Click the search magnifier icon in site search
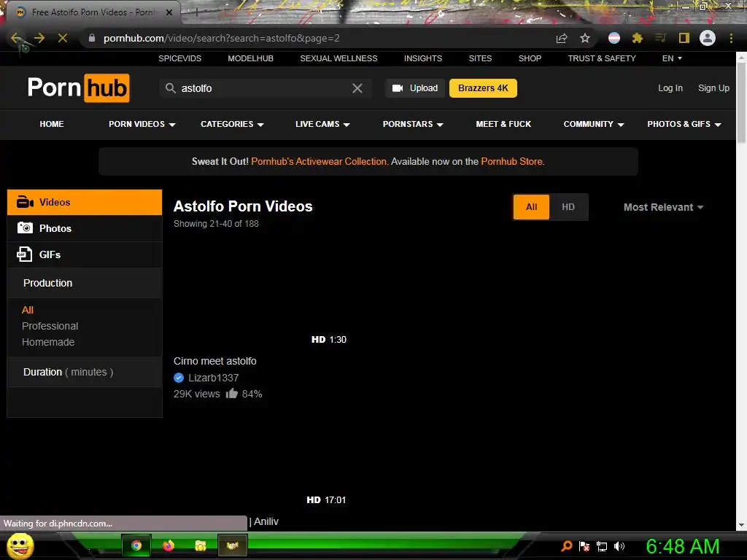This screenshot has width=747, height=560. [x=171, y=88]
